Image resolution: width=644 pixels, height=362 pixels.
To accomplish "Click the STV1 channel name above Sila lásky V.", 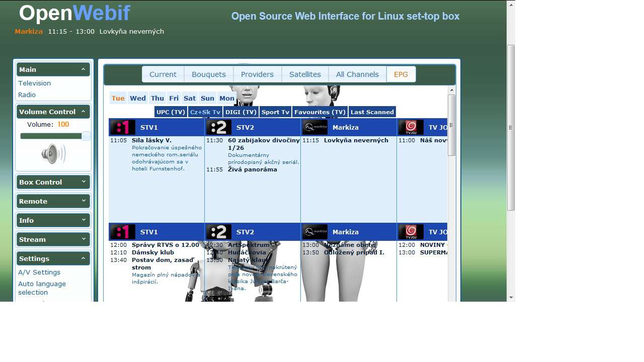I will click(149, 127).
